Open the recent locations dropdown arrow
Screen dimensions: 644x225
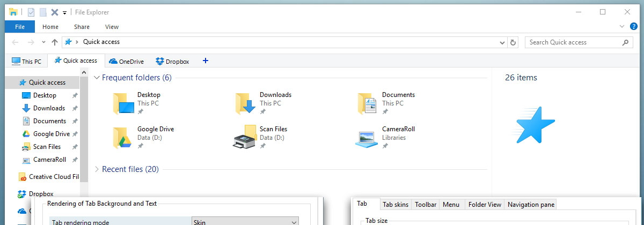click(x=44, y=43)
